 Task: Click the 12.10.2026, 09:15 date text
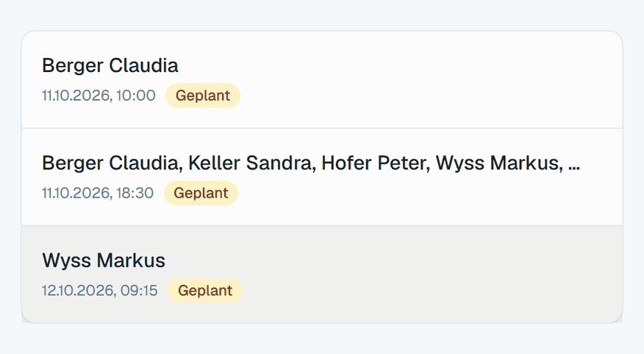point(100,291)
